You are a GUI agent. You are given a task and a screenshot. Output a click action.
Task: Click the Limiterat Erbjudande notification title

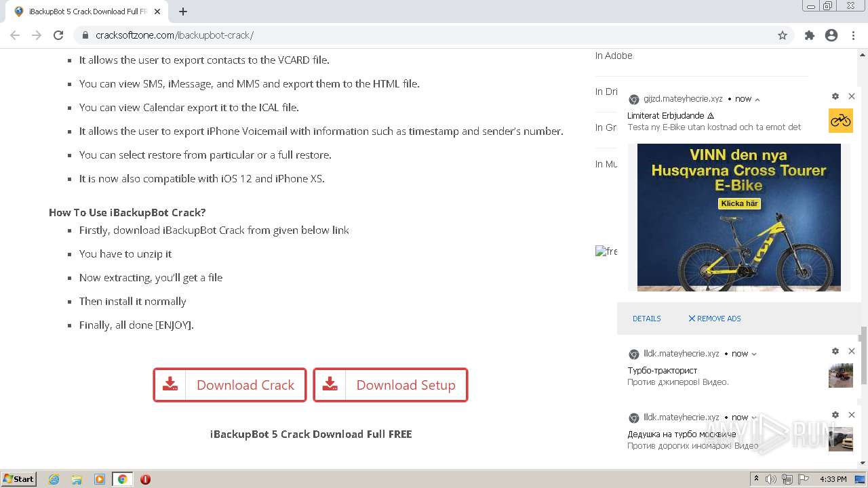point(670,116)
